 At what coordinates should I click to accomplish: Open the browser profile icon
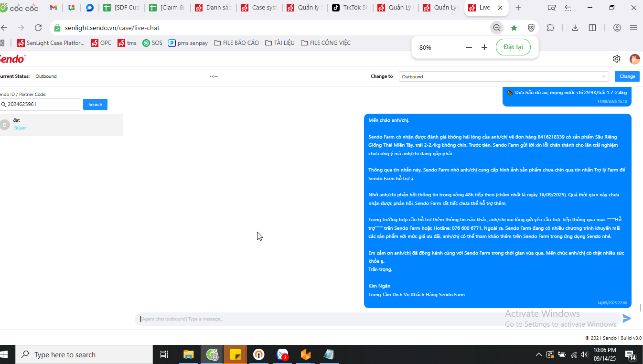617,28
